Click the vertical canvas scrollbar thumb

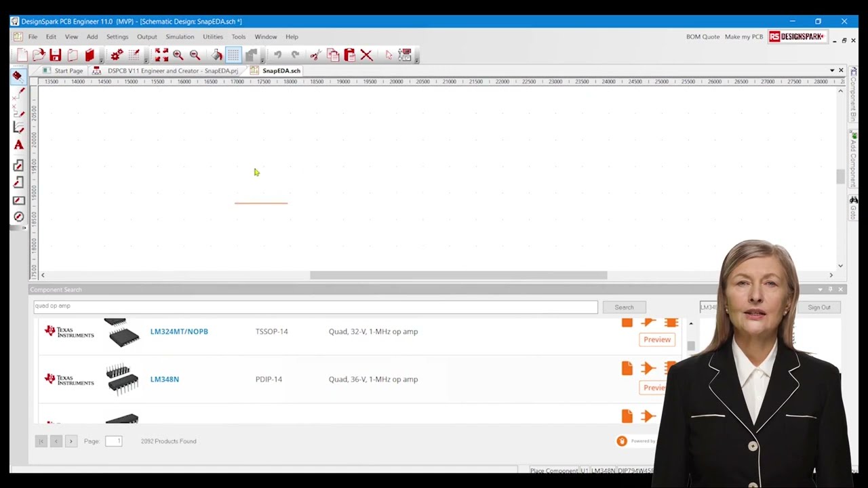pyautogui.click(x=841, y=176)
